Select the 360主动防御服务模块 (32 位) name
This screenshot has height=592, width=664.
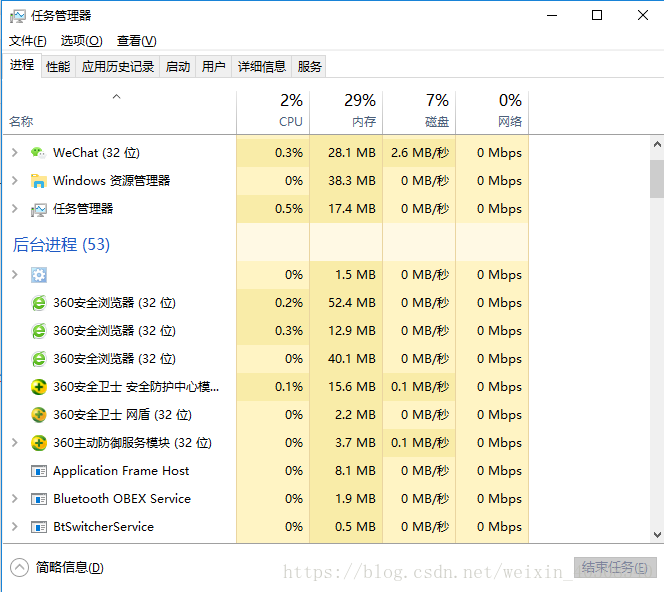133,443
